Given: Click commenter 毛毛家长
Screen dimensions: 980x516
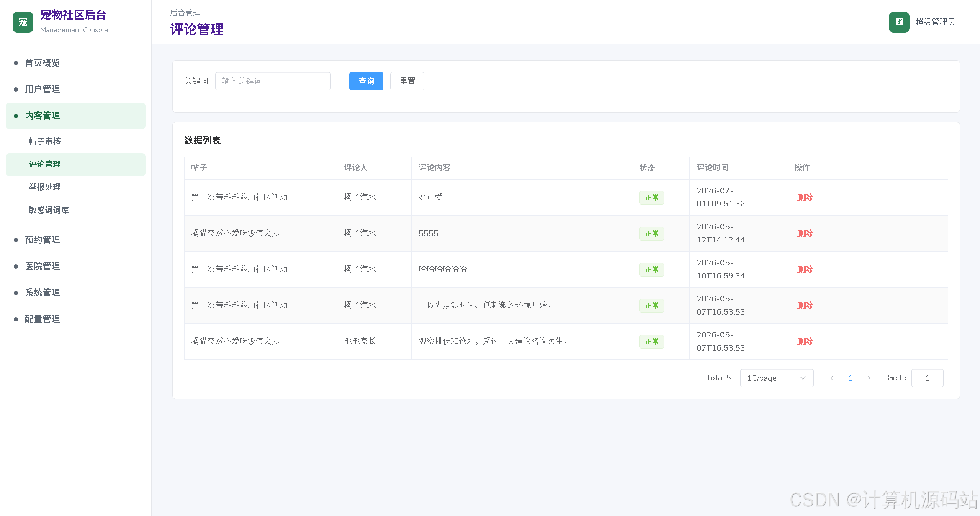Looking at the screenshot, I should click(360, 341).
